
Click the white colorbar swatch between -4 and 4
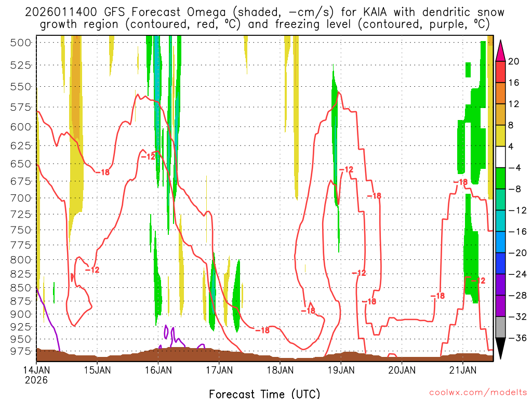pos(500,157)
